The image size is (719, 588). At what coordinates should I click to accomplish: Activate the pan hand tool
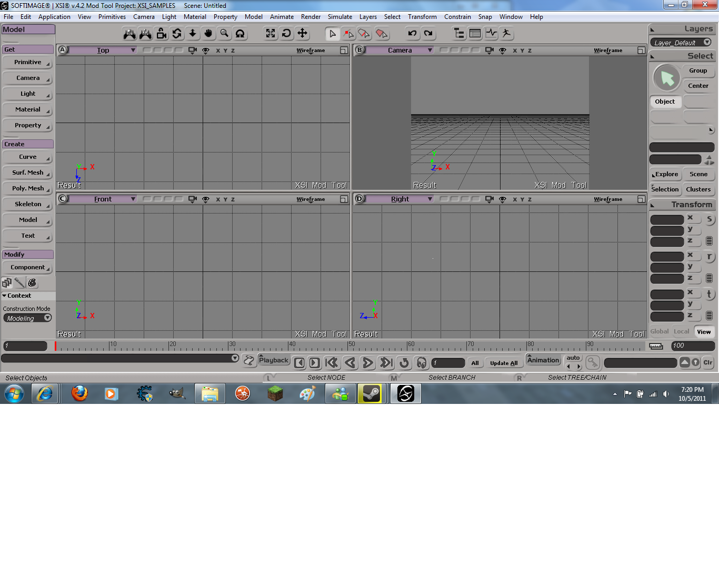pyautogui.click(x=208, y=33)
